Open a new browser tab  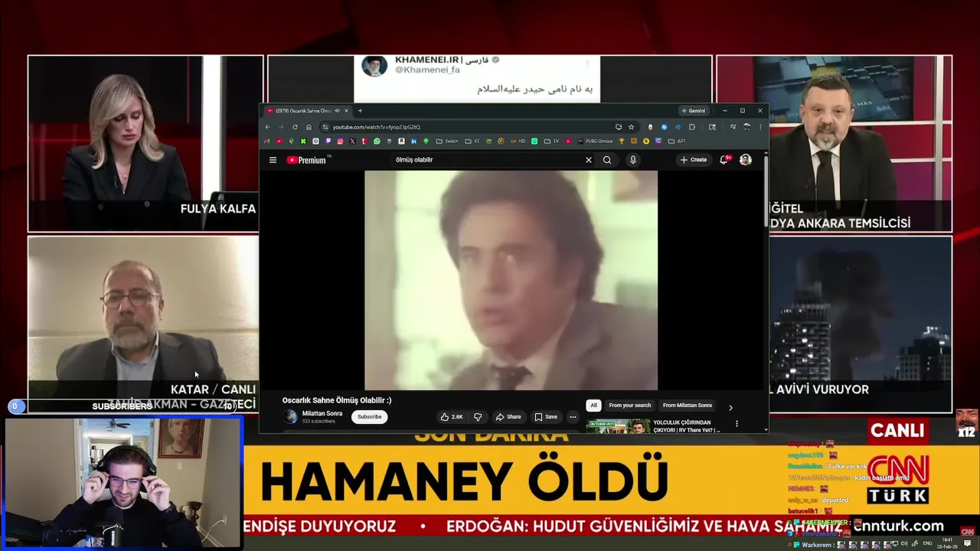click(360, 111)
